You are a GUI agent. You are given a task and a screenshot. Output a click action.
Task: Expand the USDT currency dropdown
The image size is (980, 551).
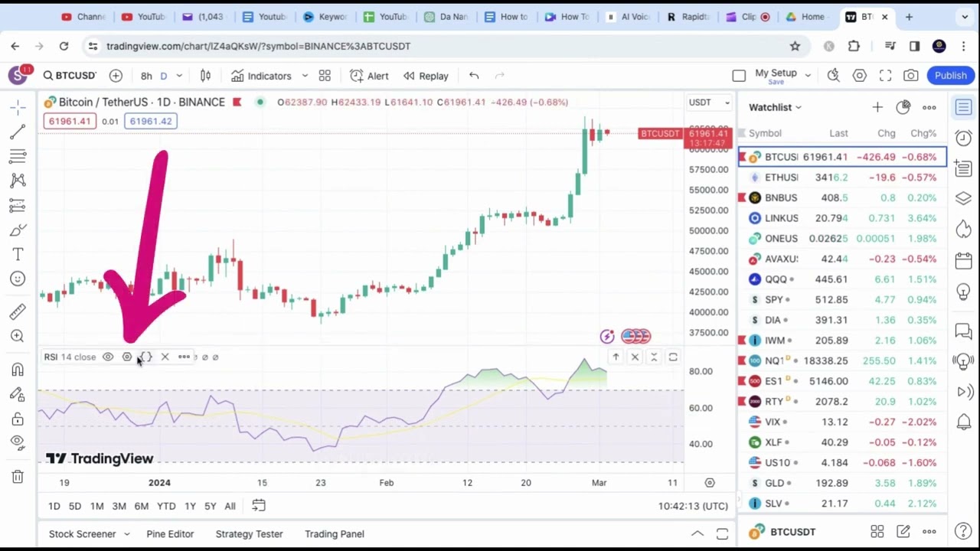coord(709,103)
